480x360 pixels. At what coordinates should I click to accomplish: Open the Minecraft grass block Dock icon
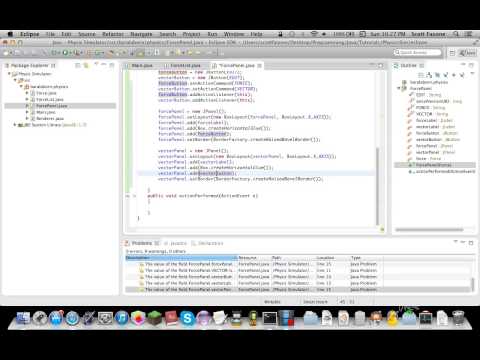tap(154, 318)
